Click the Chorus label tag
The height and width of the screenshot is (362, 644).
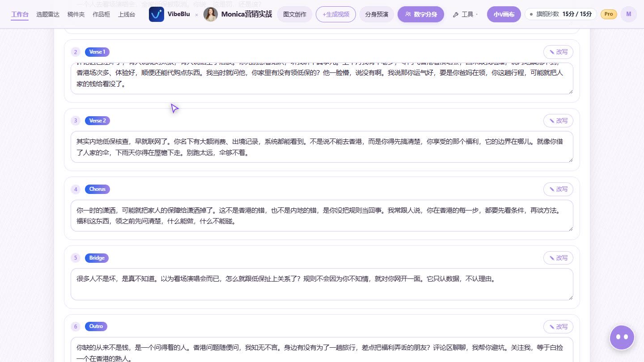[x=97, y=189]
